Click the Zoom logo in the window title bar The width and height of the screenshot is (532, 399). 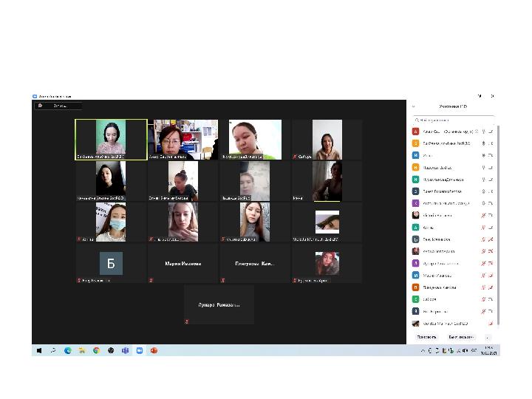tap(35, 96)
